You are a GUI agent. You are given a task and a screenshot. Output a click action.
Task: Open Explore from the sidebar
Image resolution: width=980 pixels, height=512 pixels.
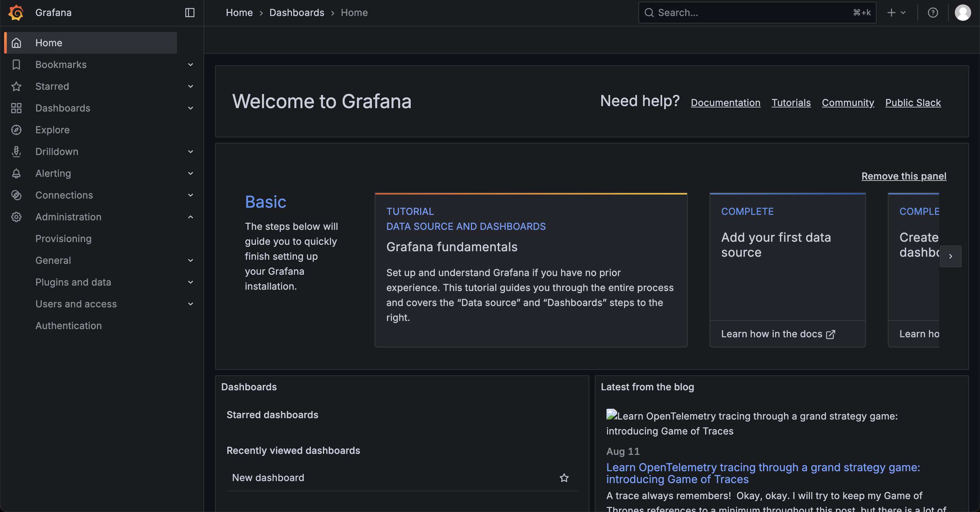[52, 130]
